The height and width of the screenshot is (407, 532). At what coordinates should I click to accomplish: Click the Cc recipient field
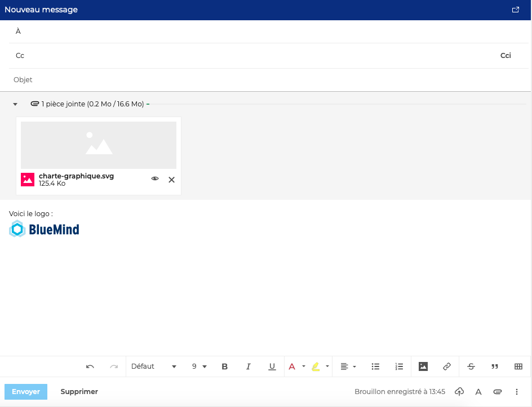(x=255, y=56)
